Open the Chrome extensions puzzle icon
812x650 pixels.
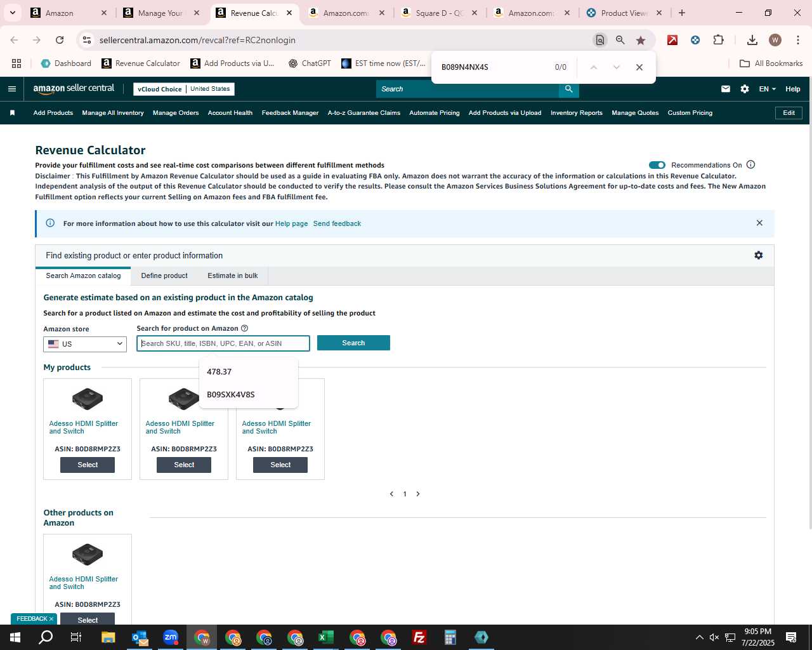pos(719,40)
